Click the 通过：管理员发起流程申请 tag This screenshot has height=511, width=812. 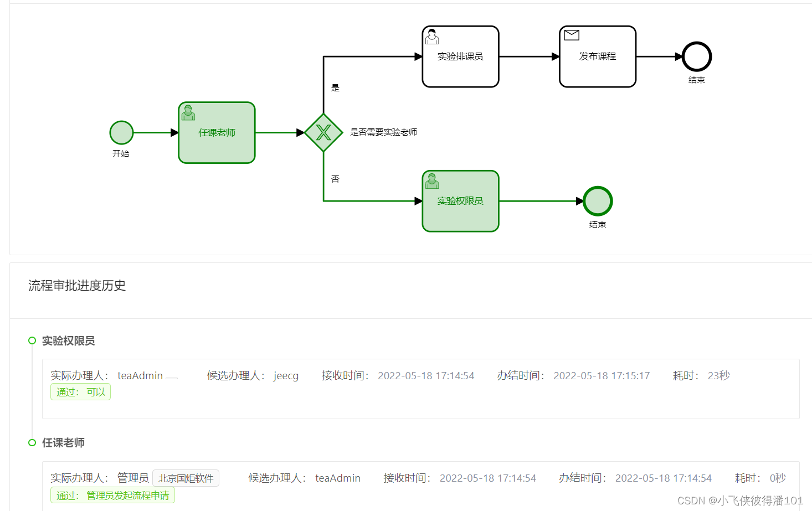coord(112,495)
